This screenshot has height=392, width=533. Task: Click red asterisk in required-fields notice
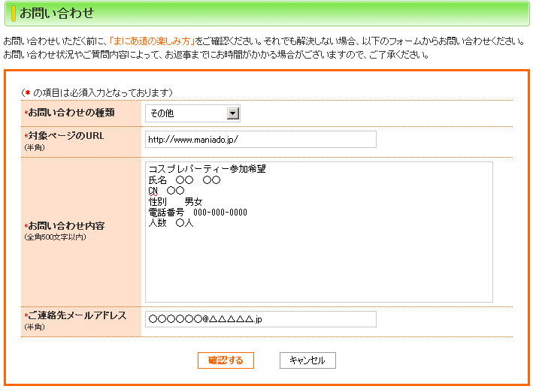click(27, 92)
